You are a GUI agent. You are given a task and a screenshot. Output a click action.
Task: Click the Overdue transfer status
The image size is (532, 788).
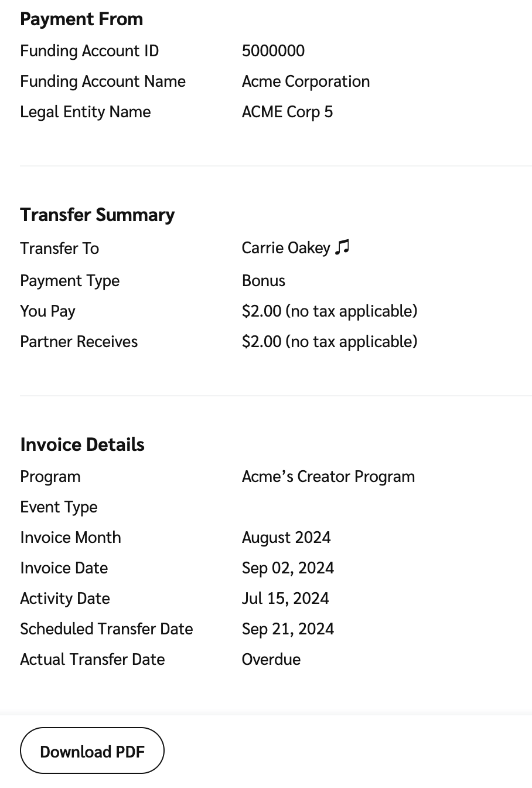coord(271,660)
